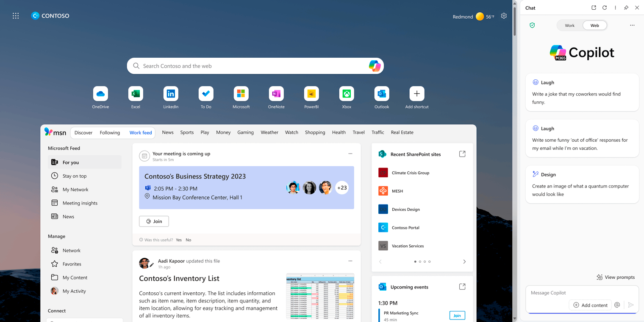Refresh the Copilot chat

605,8
